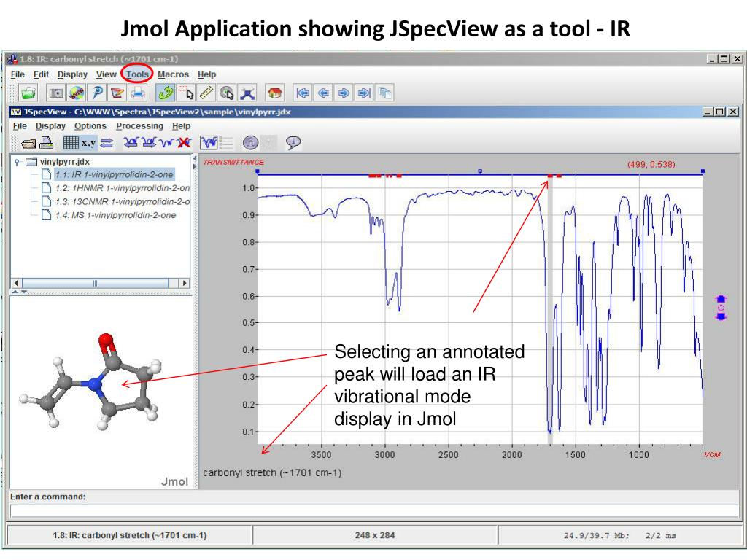This screenshot has width=747, height=560.
Task: Open the Jmol View menu
Action: [x=107, y=74]
